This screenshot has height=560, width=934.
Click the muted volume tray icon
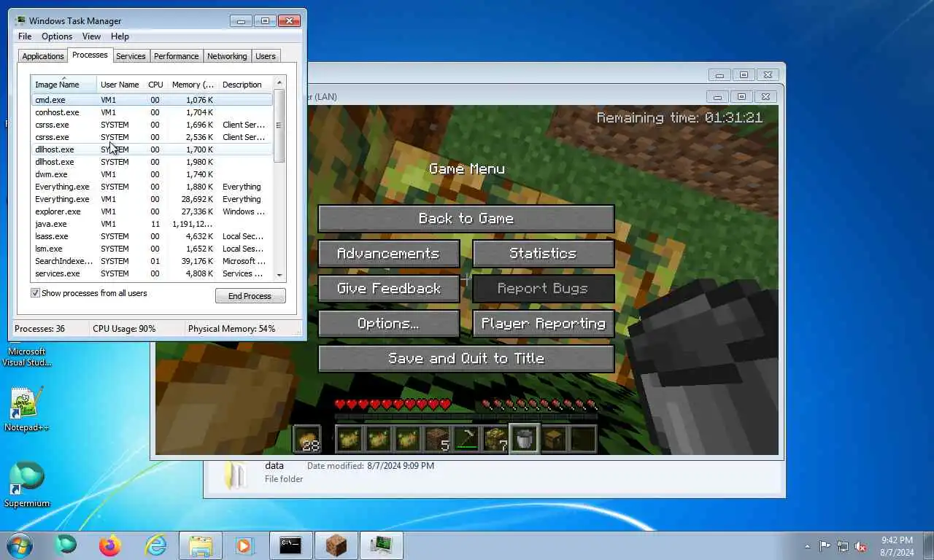pyautogui.click(x=861, y=545)
